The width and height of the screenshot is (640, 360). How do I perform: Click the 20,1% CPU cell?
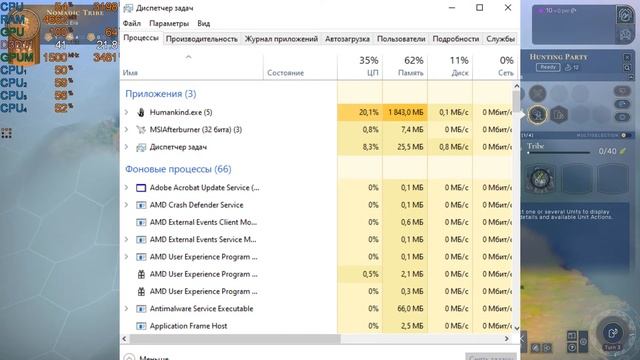pos(360,112)
